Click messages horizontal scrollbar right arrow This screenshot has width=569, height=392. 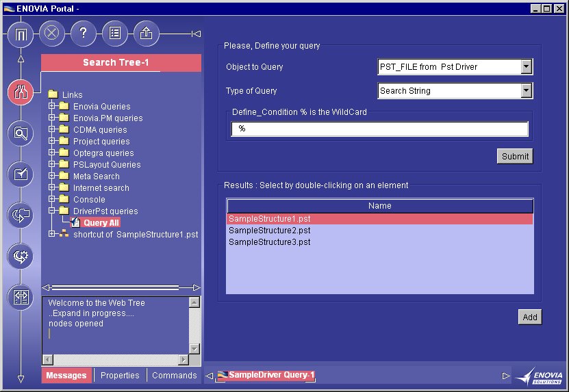184,360
